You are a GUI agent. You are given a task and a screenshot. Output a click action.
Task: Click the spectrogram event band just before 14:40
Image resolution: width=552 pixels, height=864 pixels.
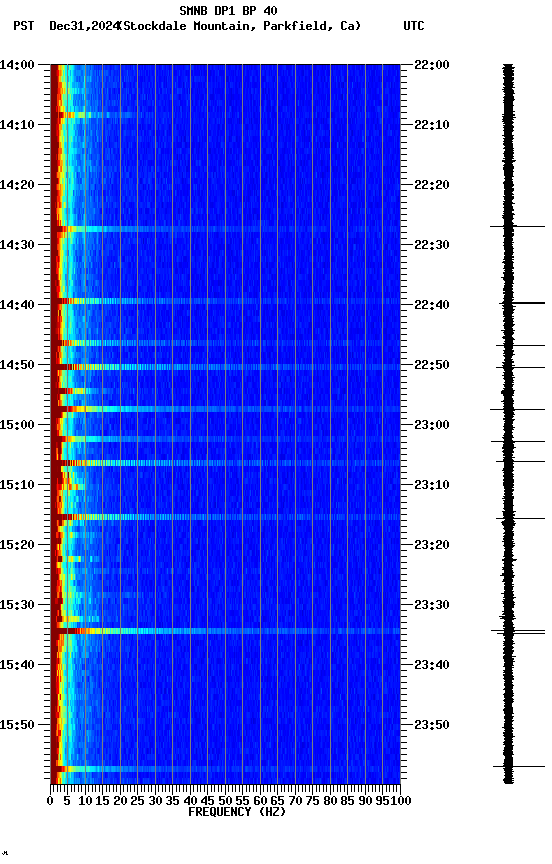[225, 301]
